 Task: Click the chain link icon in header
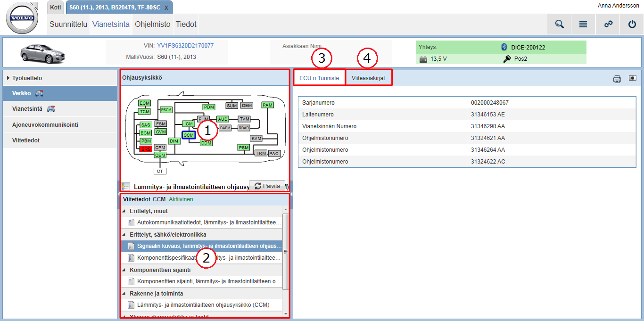coord(609,24)
